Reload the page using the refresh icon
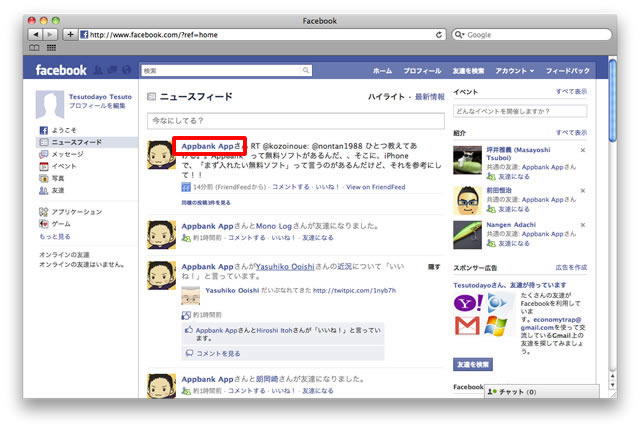Viewport: 640px width, 430px height. click(x=439, y=35)
